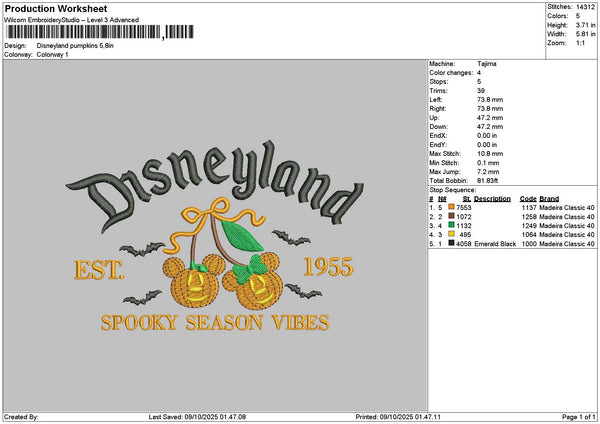Click the Zoom value 1:1
Image resolution: width=600 pixels, height=424 pixels.
pos(580,43)
